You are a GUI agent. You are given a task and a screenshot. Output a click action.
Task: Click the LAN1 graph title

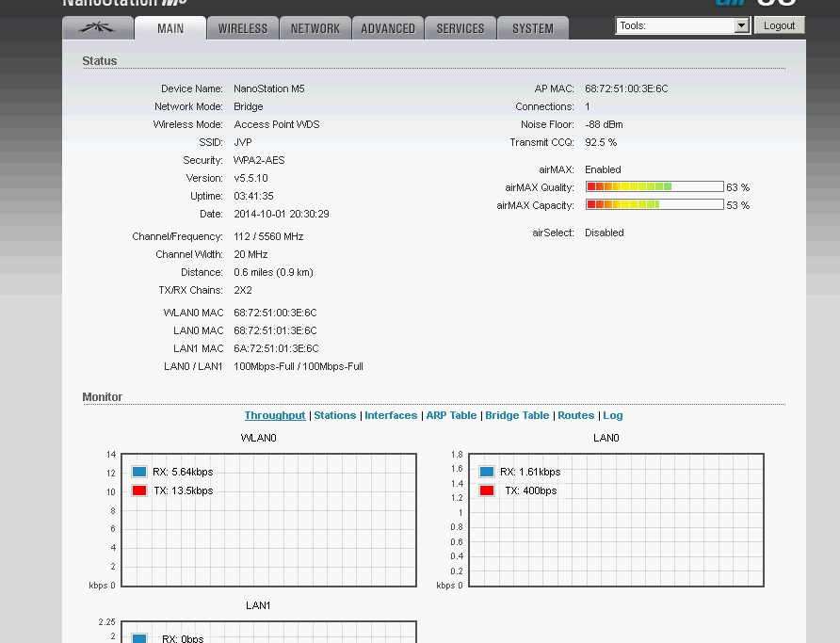(258, 605)
